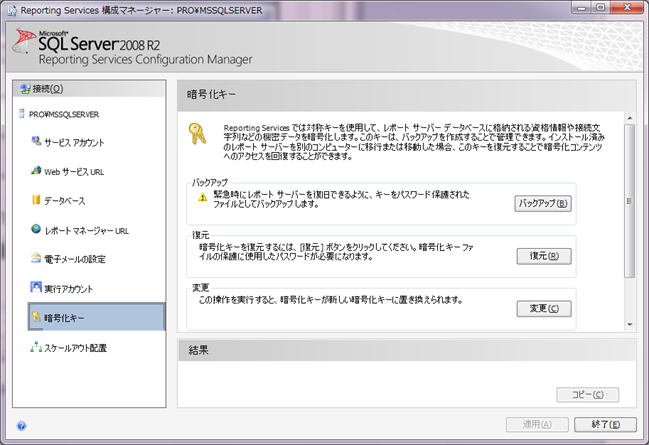Click the 結果 section header
The image size is (649, 445).
coord(406,350)
